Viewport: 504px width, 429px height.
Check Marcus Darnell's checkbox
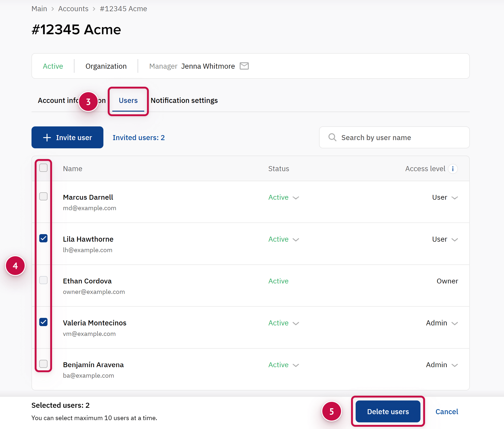click(x=43, y=196)
